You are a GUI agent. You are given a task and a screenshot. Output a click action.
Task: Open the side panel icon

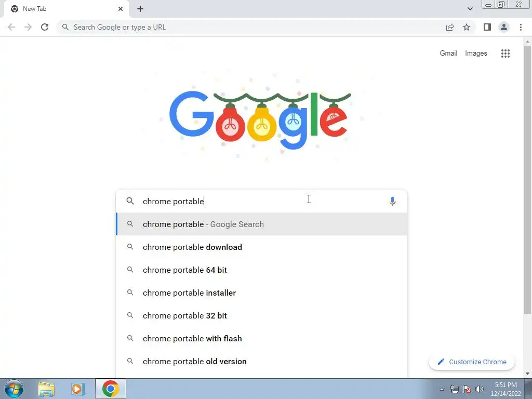coord(487,27)
